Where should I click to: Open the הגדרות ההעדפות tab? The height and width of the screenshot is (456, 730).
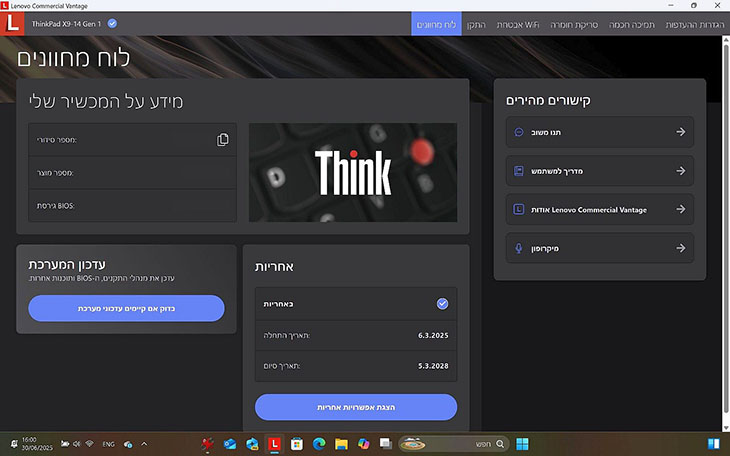tap(695, 24)
